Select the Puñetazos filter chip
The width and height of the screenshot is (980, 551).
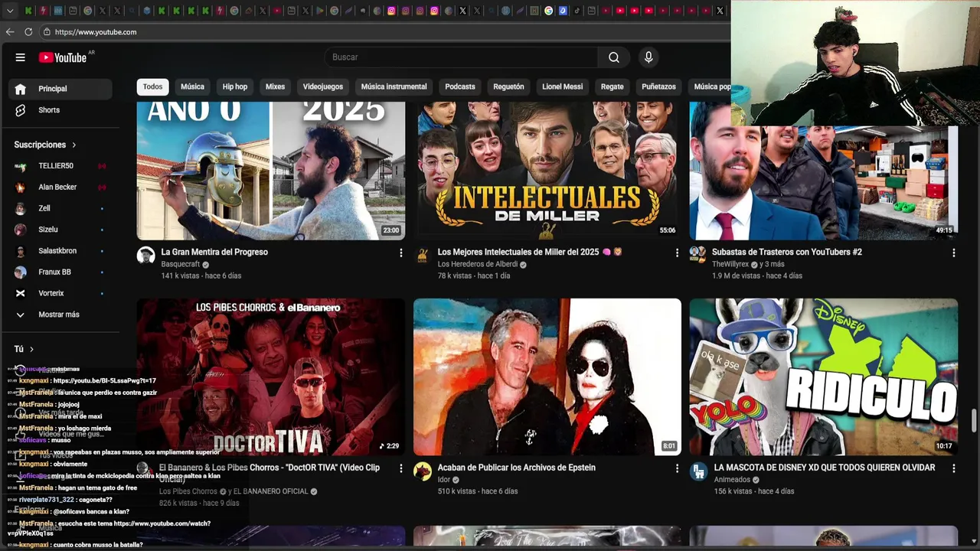click(x=658, y=86)
